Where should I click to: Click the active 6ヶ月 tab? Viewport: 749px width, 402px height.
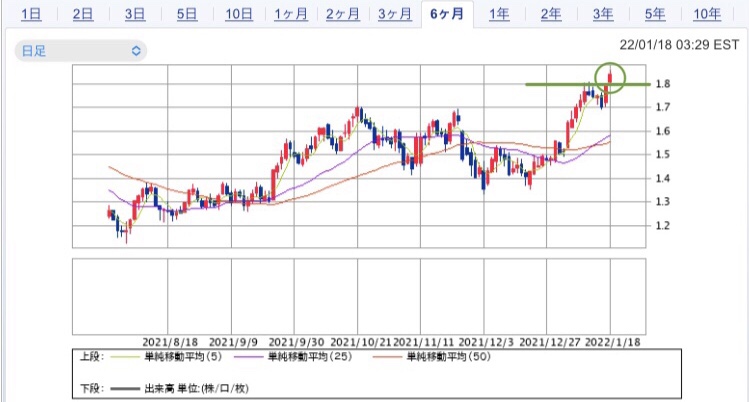pyautogui.click(x=447, y=14)
